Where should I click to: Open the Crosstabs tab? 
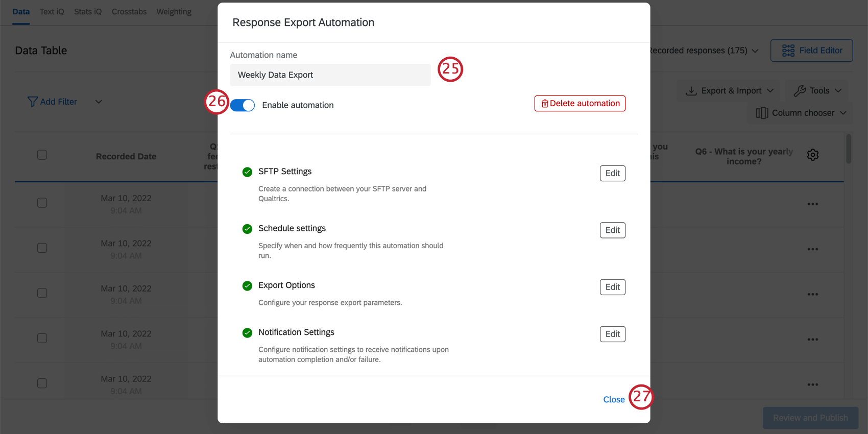point(129,12)
